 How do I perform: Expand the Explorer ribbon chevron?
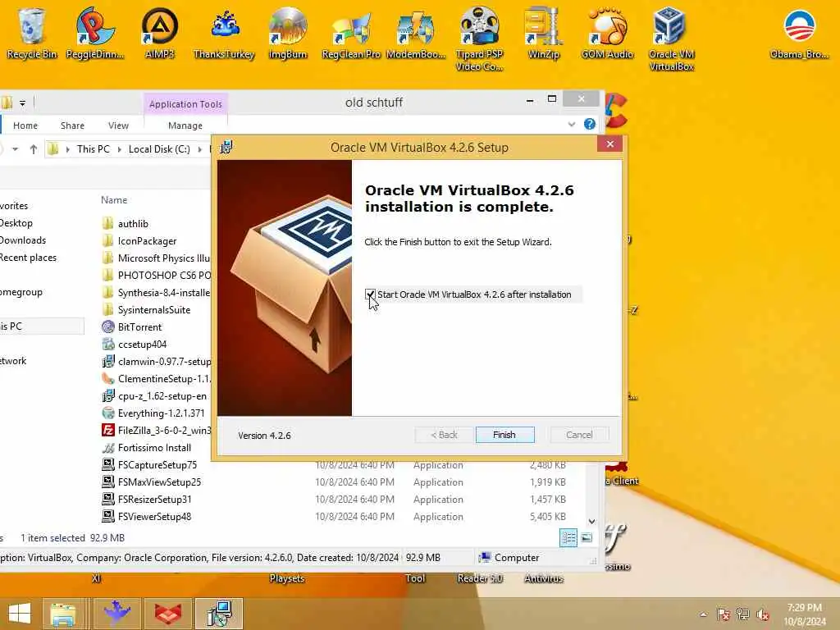point(572,125)
